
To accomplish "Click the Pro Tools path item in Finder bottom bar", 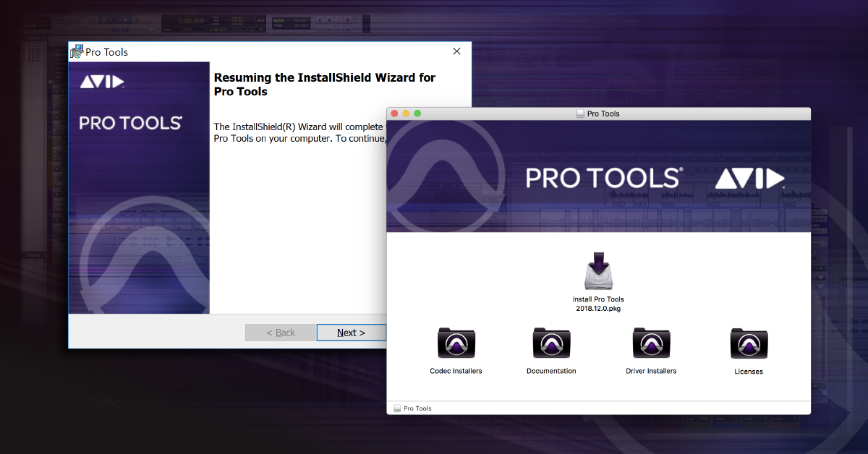I will coord(412,408).
